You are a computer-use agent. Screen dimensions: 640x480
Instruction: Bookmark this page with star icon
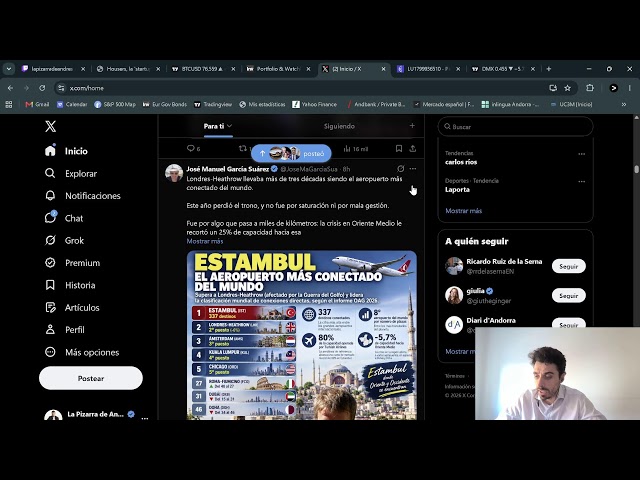567,88
